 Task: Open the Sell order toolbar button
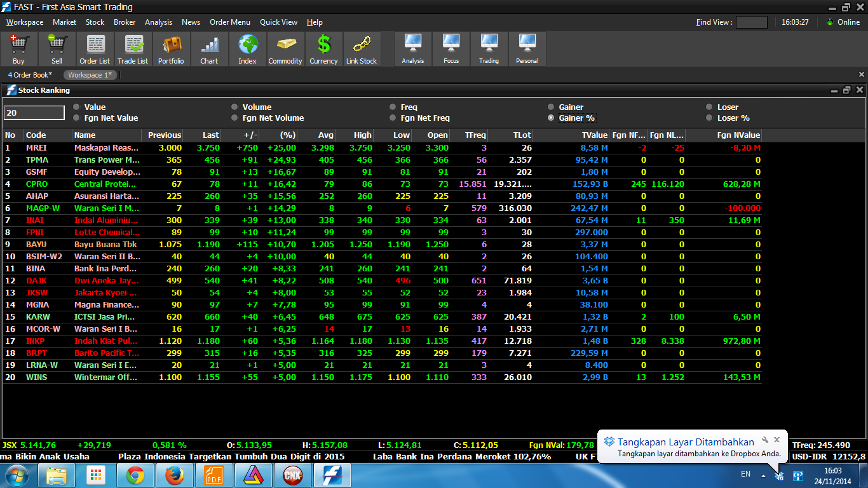[x=57, y=49]
